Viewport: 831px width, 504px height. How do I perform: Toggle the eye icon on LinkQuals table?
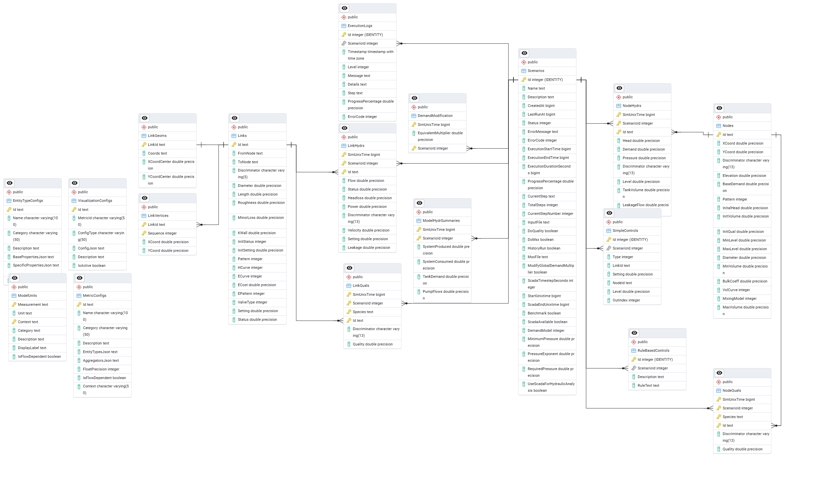click(350, 268)
